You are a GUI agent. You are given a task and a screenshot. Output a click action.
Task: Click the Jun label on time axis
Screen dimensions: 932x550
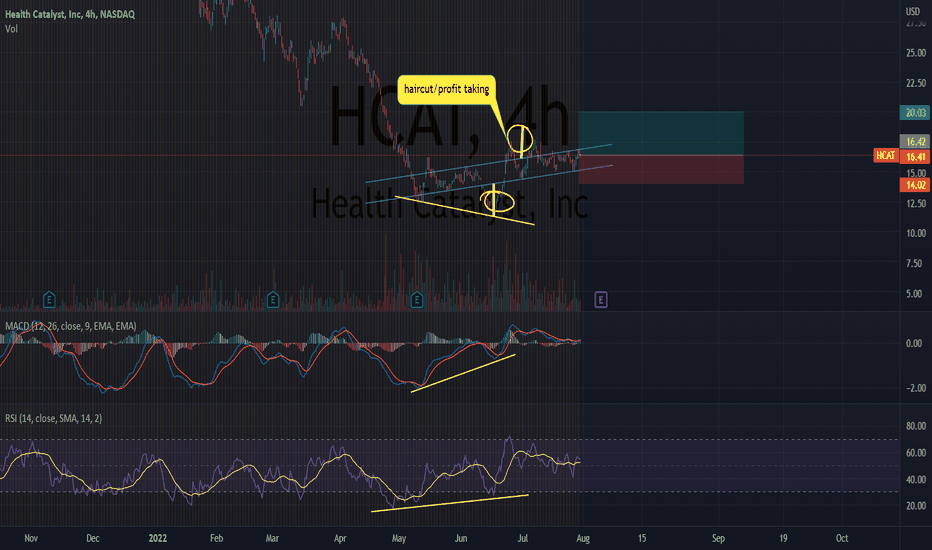tap(461, 538)
